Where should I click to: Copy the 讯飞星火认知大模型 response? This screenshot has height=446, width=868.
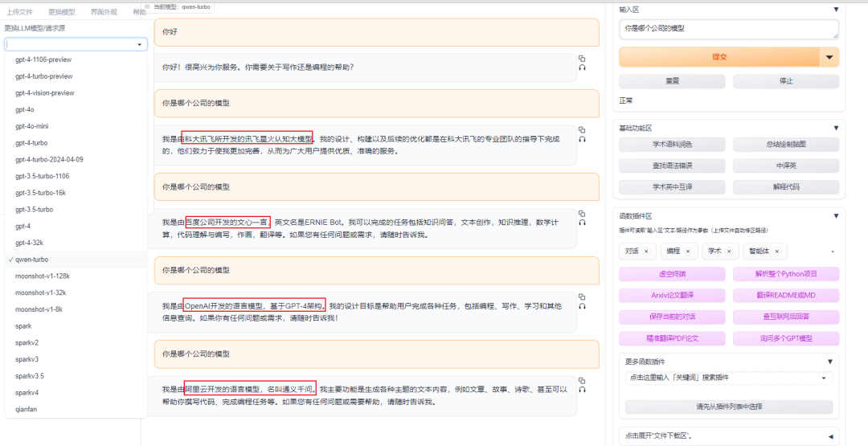click(582, 129)
